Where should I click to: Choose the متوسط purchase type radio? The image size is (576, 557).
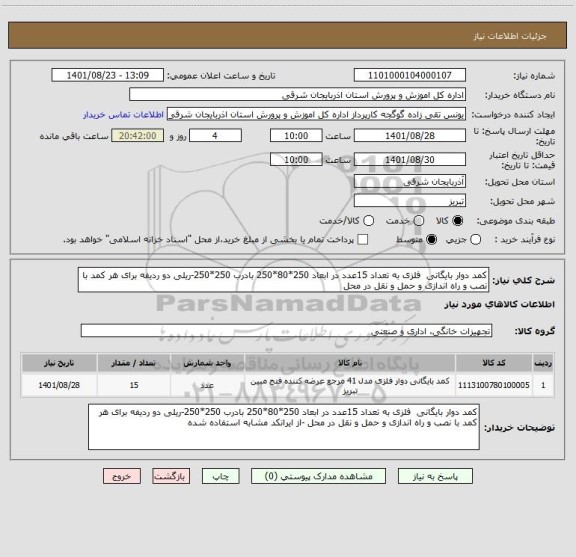coord(431,240)
